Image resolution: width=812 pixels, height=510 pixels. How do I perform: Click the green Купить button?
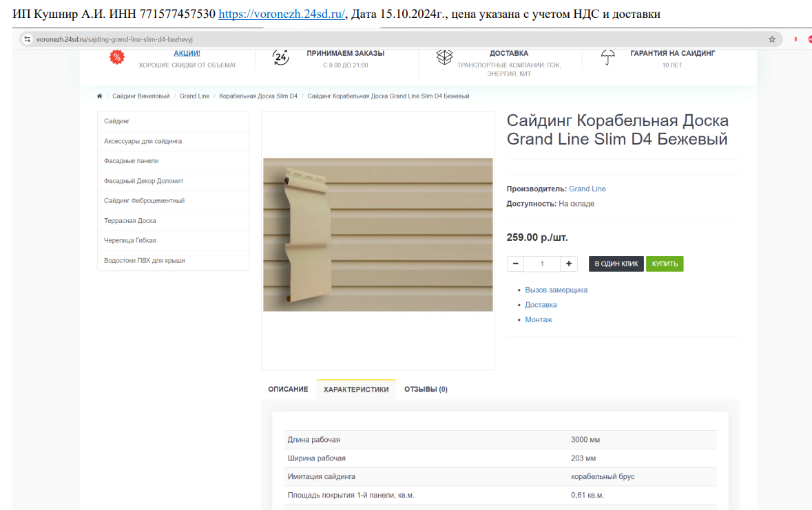click(x=665, y=264)
